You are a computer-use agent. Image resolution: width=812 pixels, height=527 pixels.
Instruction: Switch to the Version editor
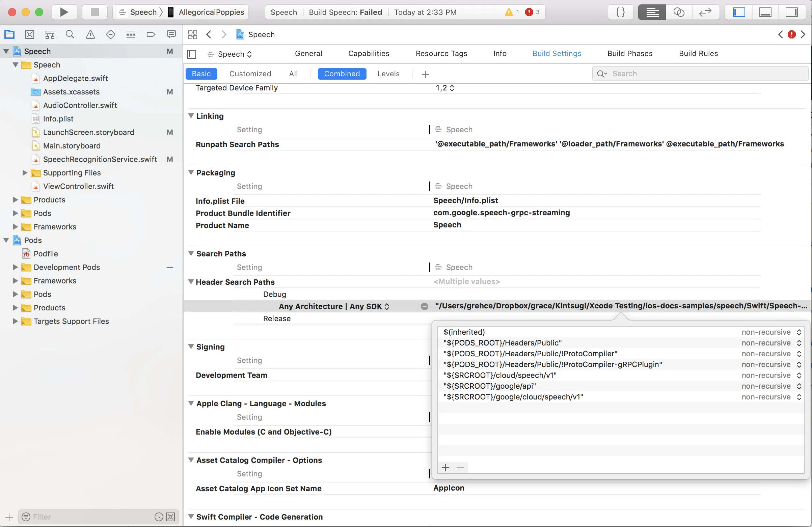[x=705, y=12]
